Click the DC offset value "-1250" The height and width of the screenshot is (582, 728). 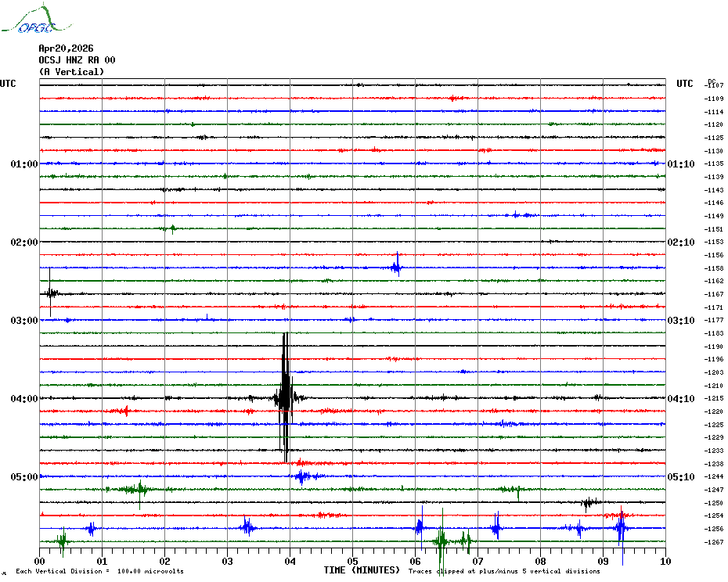pyautogui.click(x=714, y=503)
